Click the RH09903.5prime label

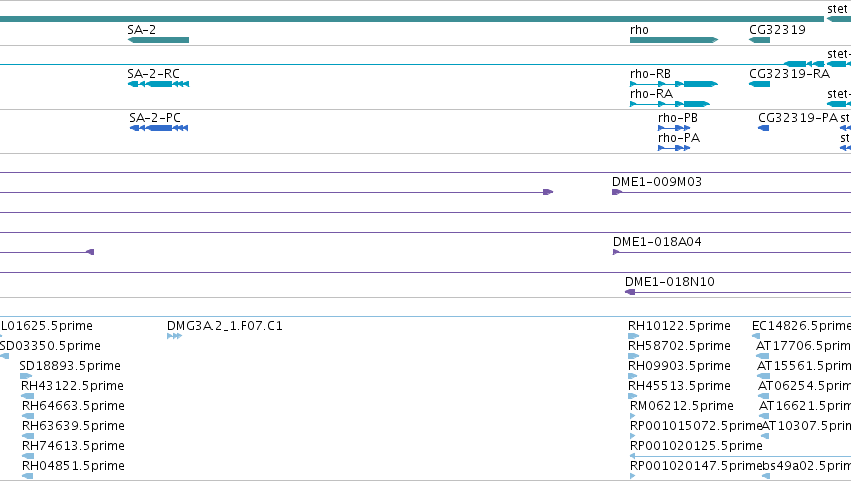(x=679, y=366)
